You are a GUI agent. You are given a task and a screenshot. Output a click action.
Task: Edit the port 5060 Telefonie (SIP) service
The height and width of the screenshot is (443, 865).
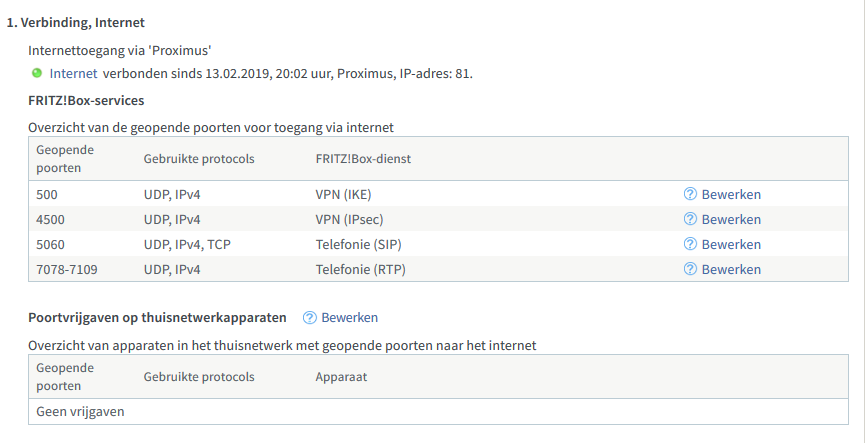[x=731, y=244]
